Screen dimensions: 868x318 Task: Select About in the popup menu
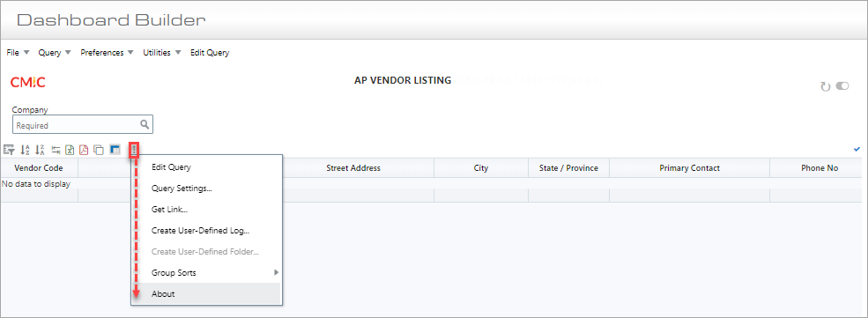(207, 293)
